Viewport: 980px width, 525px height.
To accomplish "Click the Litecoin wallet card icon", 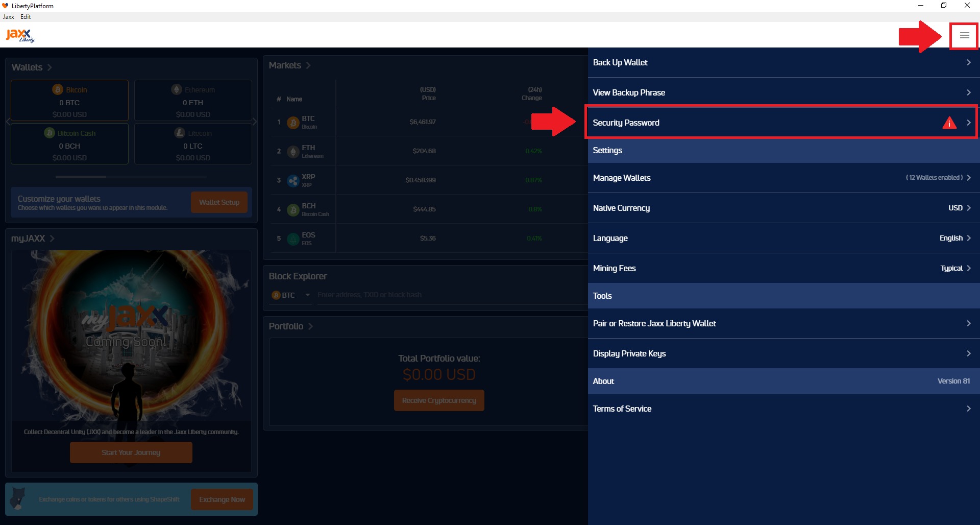I will 180,133.
